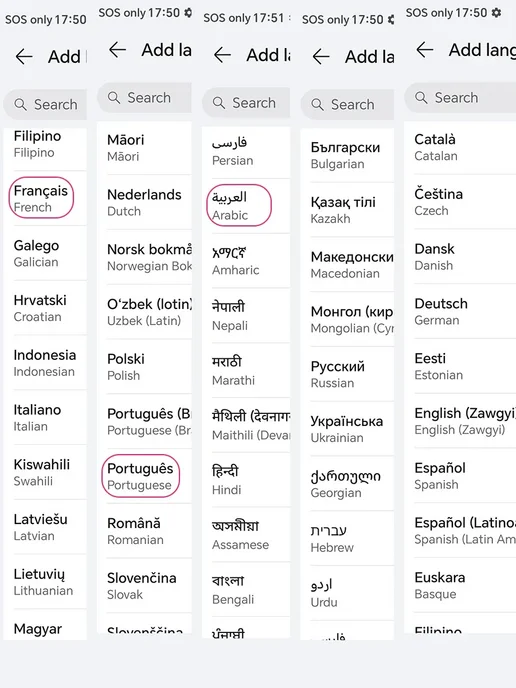The width and height of the screenshot is (516, 688).
Task: Click search magnifier icon above Filipino
Action: (20, 104)
